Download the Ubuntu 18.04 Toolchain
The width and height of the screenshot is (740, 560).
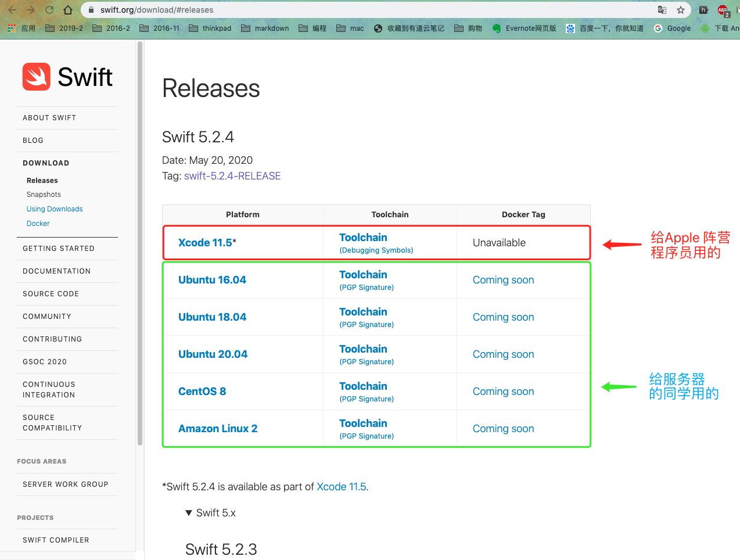(363, 312)
